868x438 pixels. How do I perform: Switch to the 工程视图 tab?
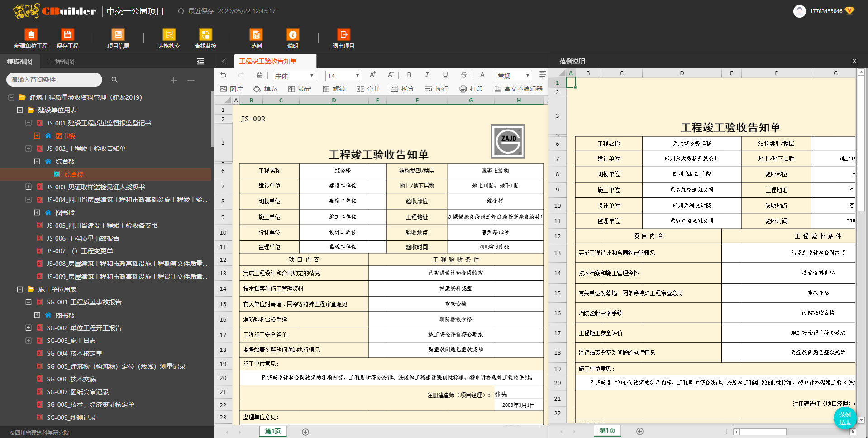62,62
